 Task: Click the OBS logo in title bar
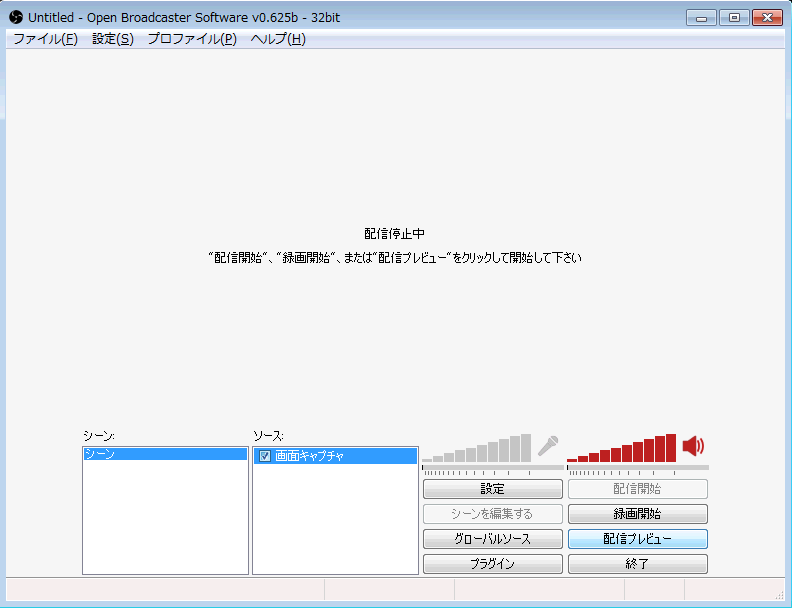pos(16,17)
